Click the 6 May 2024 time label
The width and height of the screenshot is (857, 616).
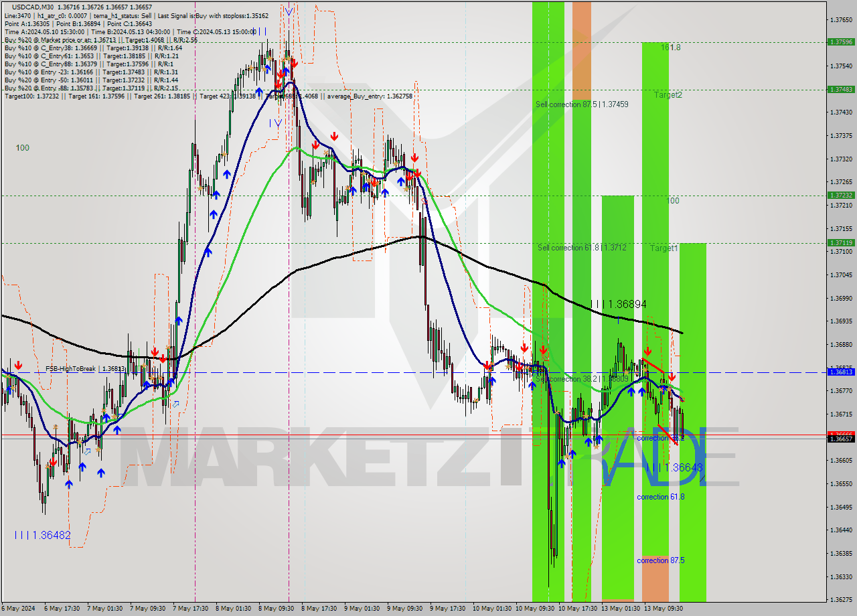click(17, 609)
